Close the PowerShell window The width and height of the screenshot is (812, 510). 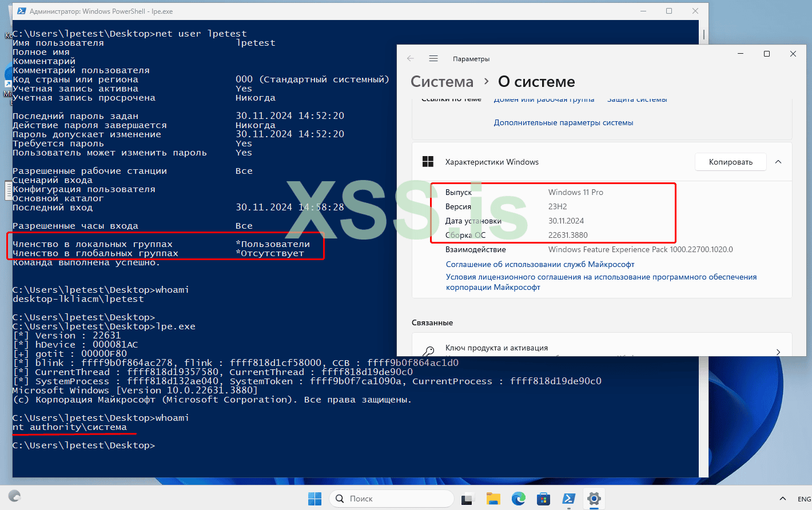pyautogui.click(x=695, y=11)
